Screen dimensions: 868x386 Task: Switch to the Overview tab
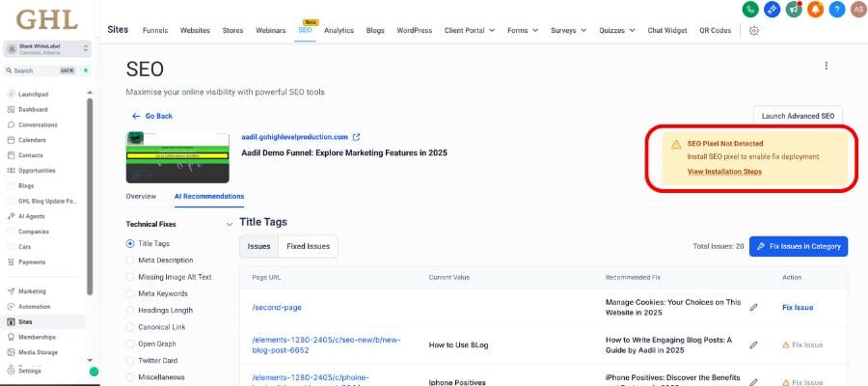coord(141,196)
